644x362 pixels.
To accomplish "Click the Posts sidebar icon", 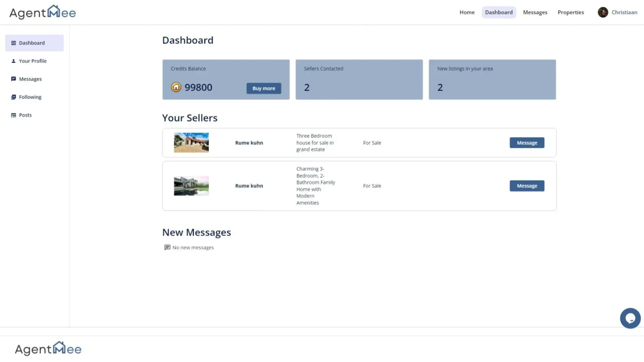I will click(13, 115).
